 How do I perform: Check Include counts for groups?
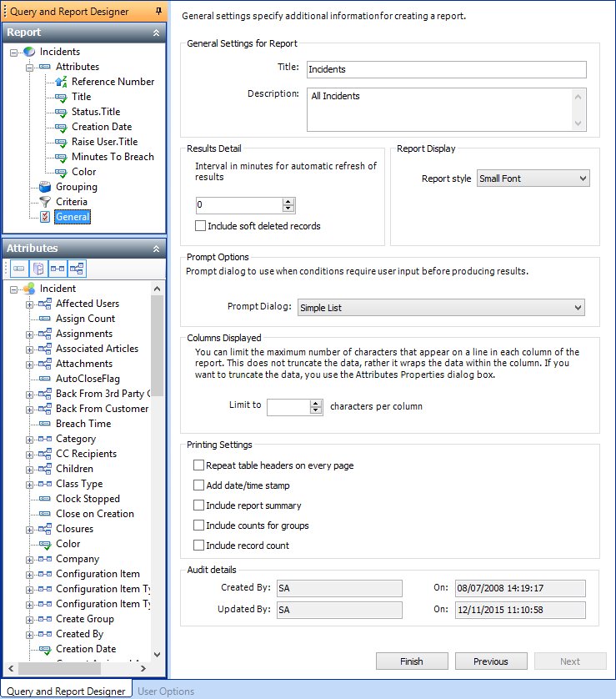point(198,526)
